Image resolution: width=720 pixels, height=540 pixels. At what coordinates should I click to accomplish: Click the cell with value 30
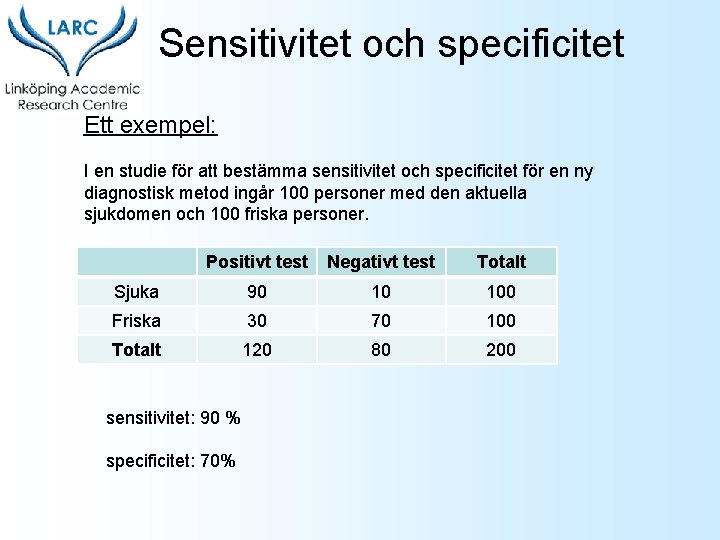pyautogui.click(x=257, y=321)
